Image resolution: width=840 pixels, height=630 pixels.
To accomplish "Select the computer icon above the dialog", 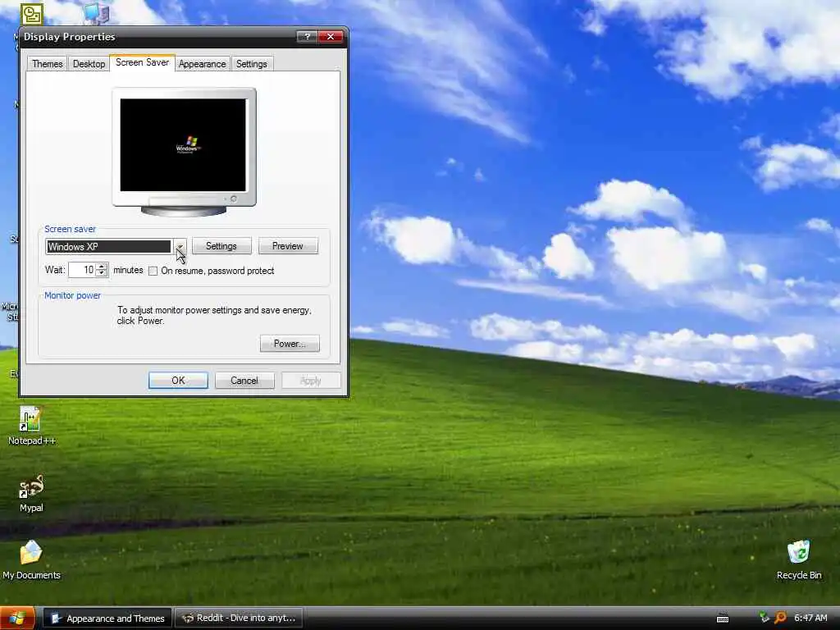I will (97, 13).
